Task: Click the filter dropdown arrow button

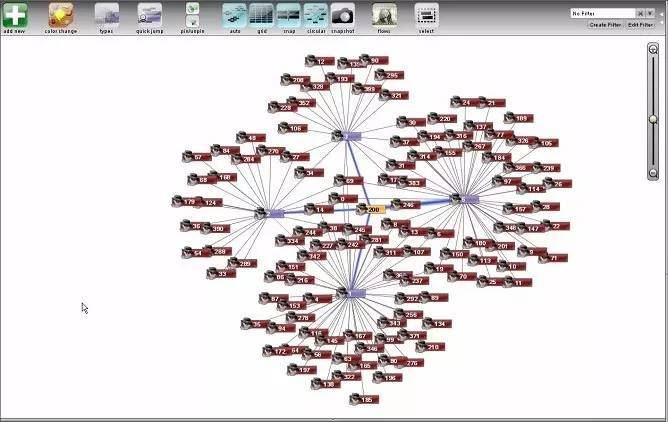Action: click(651, 13)
